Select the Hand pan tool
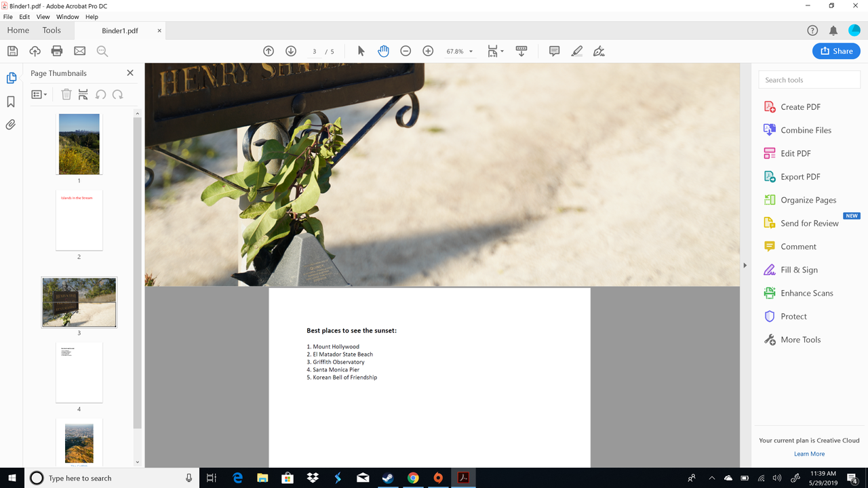Image resolution: width=868 pixels, height=488 pixels. pyautogui.click(x=383, y=51)
